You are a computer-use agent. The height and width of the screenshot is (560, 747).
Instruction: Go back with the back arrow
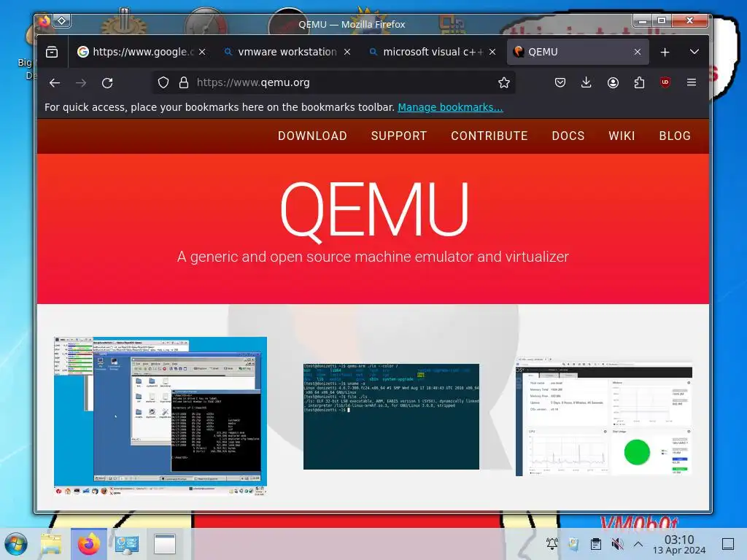pos(55,83)
